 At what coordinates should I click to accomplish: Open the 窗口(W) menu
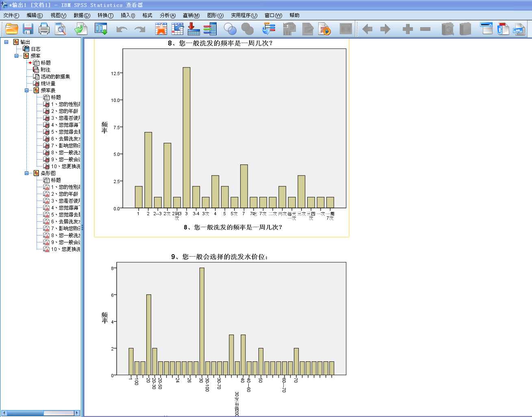click(273, 15)
